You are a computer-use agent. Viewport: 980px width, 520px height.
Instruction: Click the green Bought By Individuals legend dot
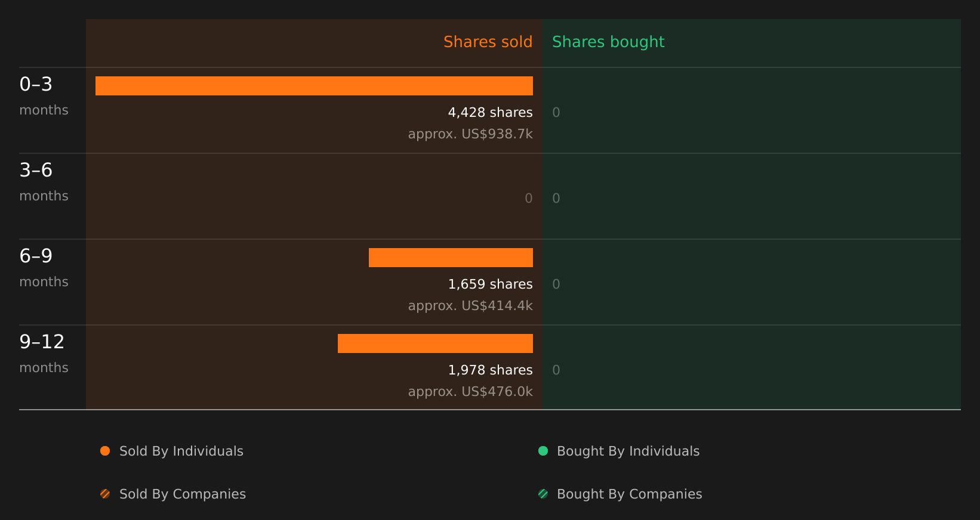pos(543,451)
